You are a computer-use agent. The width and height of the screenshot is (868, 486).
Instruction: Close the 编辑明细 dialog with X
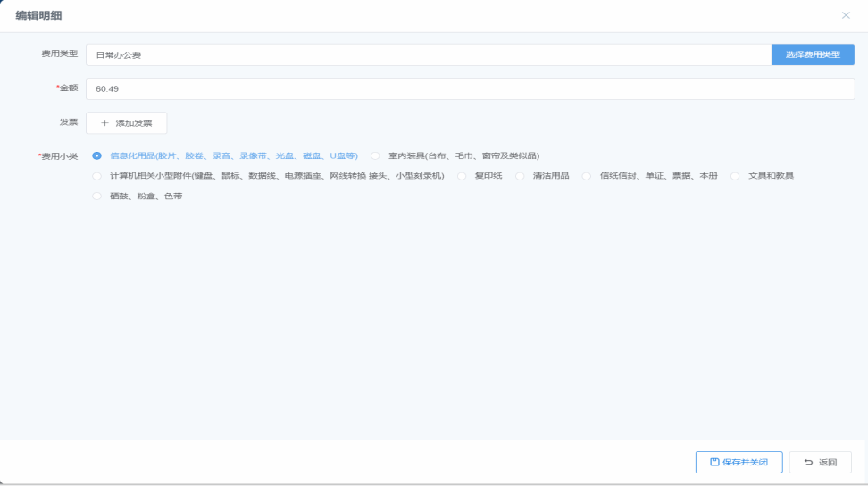point(846,15)
